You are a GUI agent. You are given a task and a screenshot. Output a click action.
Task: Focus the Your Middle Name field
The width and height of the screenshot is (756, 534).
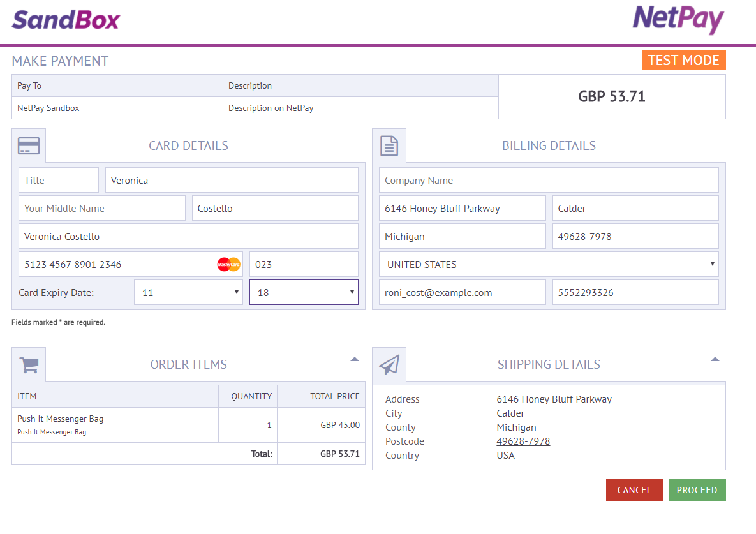(x=102, y=208)
